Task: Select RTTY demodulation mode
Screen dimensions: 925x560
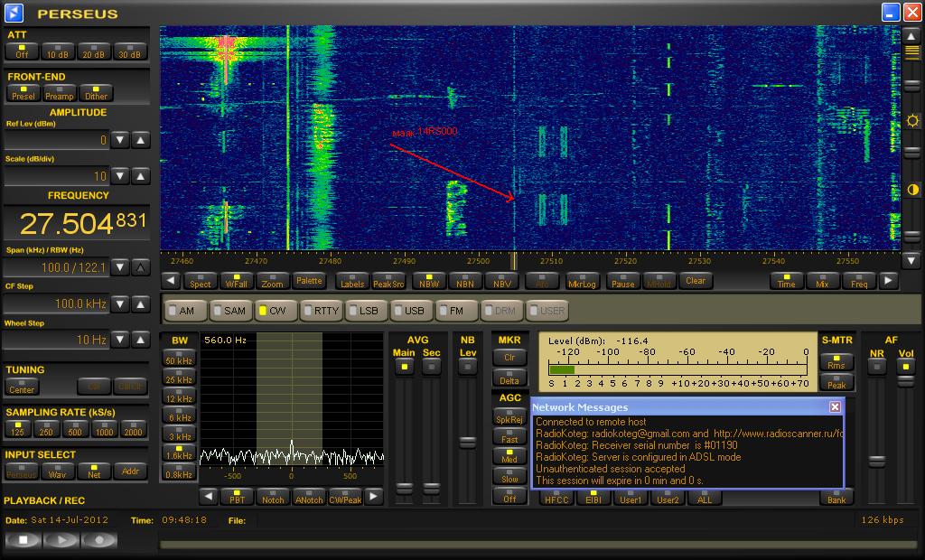Action: [322, 311]
